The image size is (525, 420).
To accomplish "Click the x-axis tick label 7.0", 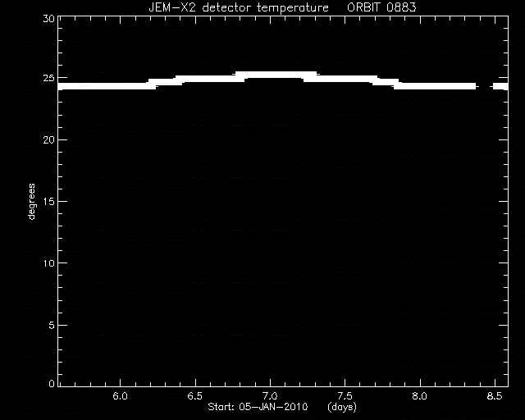I will click(x=270, y=396).
